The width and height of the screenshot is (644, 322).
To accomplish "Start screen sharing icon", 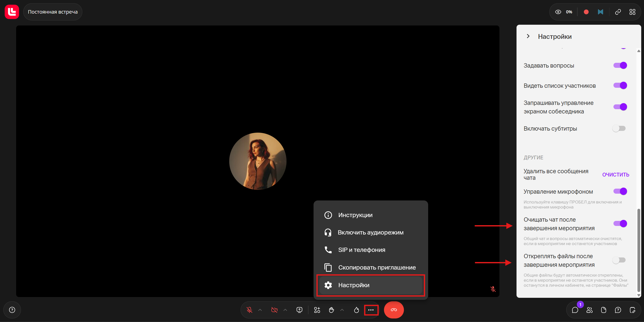I will click(299, 310).
